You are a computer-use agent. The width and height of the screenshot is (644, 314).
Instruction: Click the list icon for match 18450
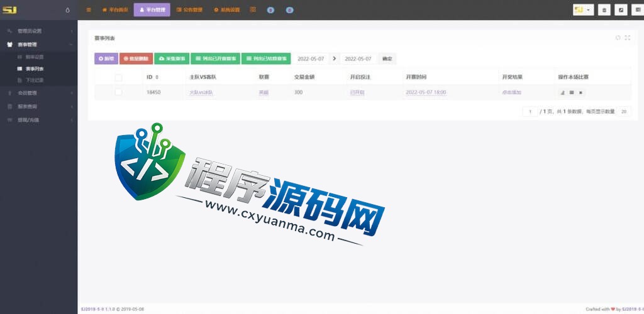pyautogui.click(x=572, y=93)
